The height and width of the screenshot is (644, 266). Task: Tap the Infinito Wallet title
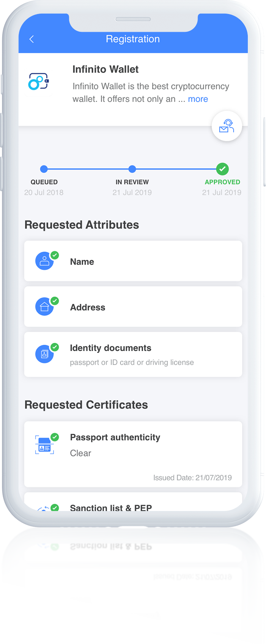[x=105, y=69]
